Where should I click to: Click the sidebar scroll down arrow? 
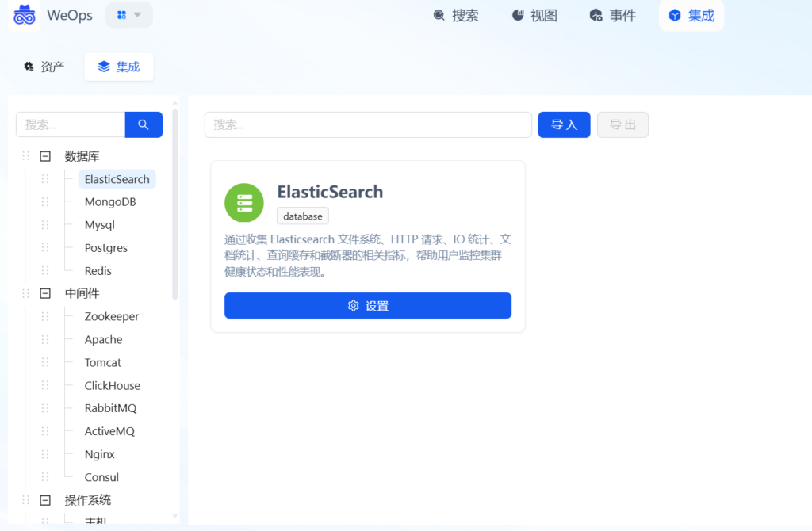click(x=175, y=516)
